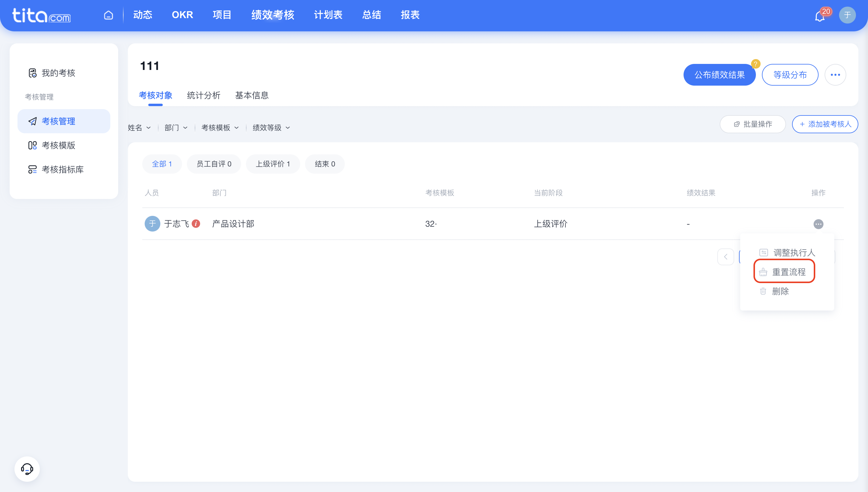868x492 pixels.
Task: Open the notification bell with 20 badge
Action: [820, 16]
